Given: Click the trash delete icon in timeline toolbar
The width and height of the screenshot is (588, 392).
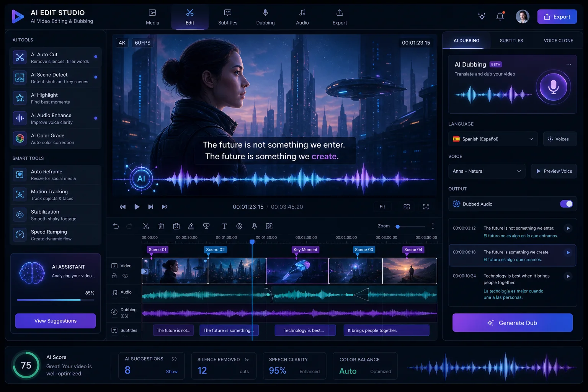Looking at the screenshot, I should tap(161, 226).
